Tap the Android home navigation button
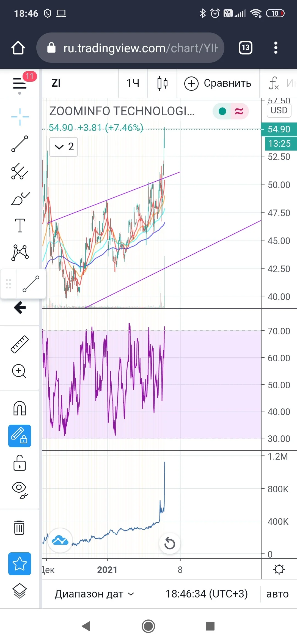The image size is (297, 644). pyautogui.click(x=148, y=626)
